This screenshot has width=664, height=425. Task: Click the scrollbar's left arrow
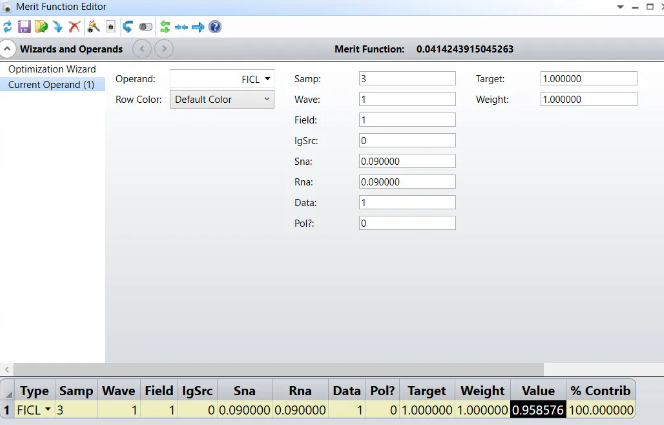(x=7, y=369)
